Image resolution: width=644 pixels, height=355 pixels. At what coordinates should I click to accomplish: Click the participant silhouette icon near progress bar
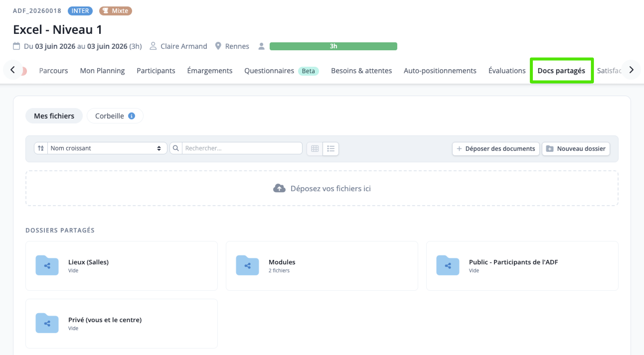pos(261,46)
